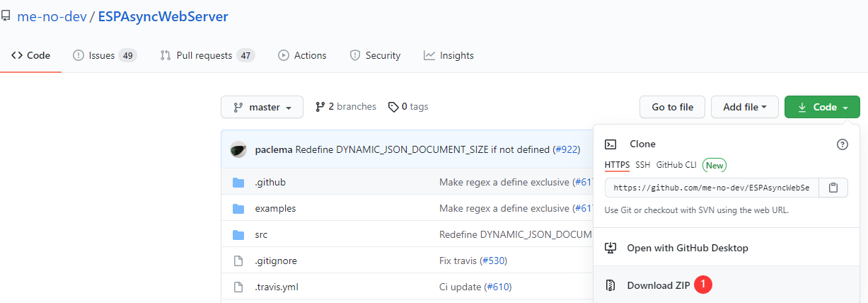Open pull request #922 link
Viewport: 868px width, 303px height.
tap(566, 149)
